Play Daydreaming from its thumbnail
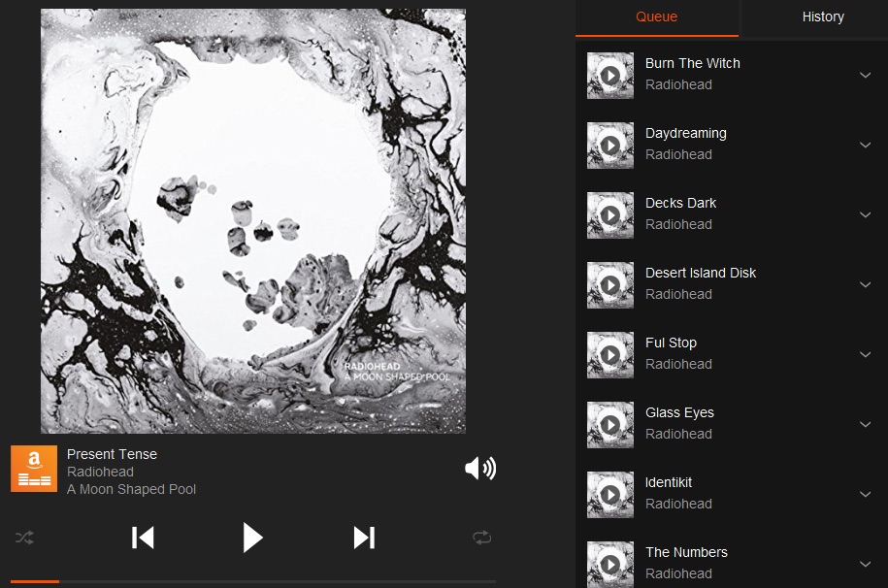 pyautogui.click(x=609, y=145)
